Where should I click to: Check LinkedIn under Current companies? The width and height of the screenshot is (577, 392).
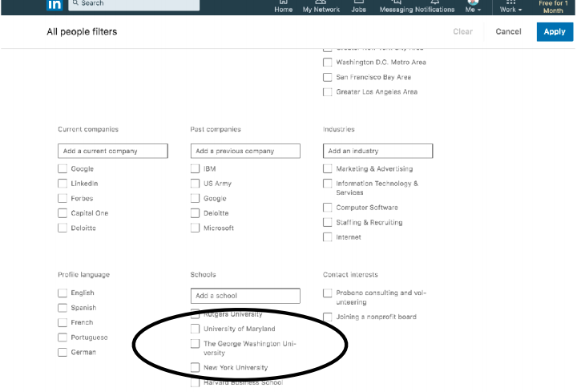[63, 184]
